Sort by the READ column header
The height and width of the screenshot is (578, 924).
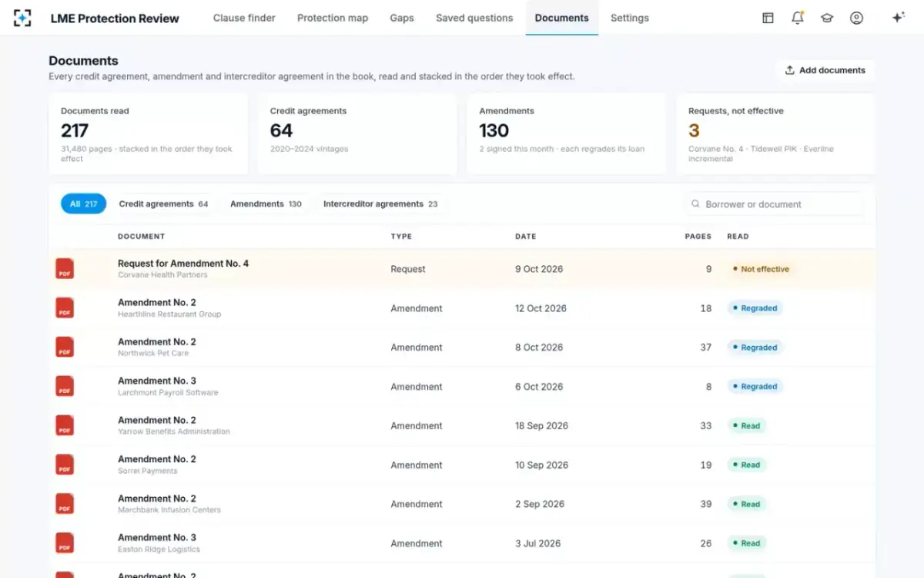(738, 237)
